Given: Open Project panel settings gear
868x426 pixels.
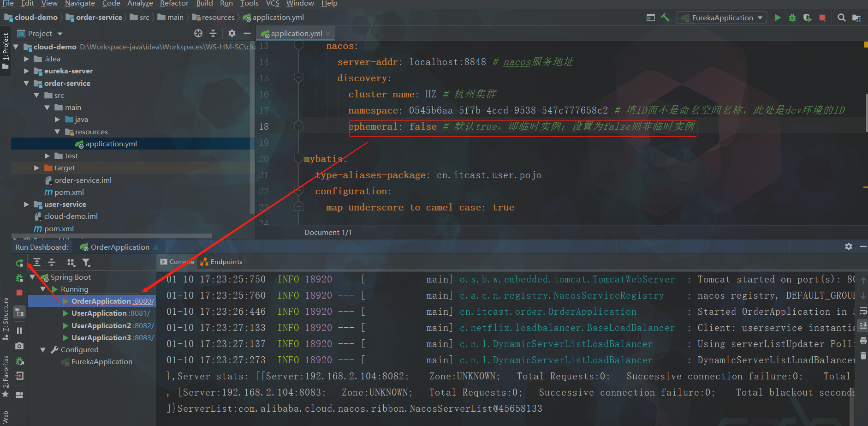Looking at the screenshot, I should 232,33.
